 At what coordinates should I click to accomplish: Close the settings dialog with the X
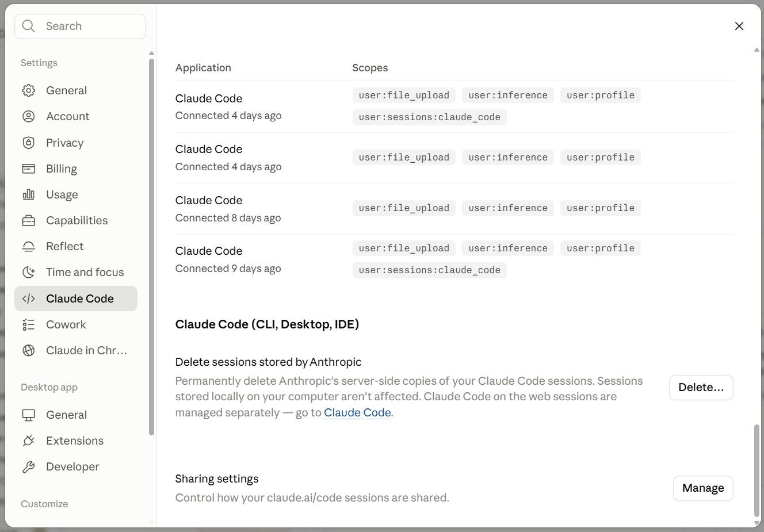point(739,26)
